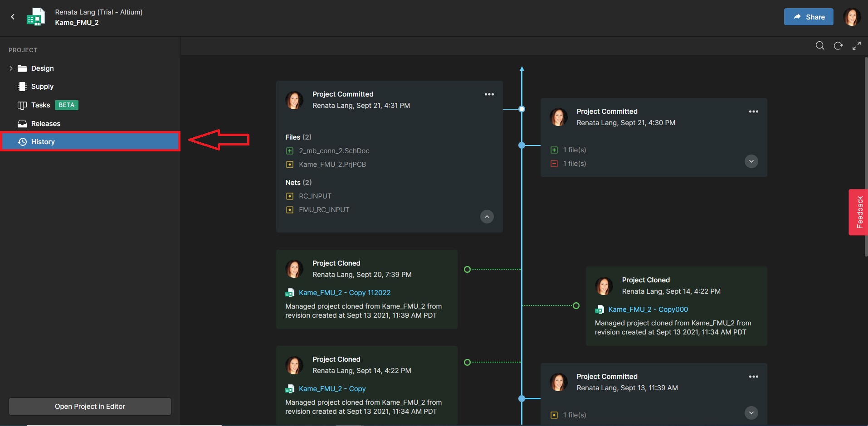Expand the Sept 13, 11:39 AM commit details
The width and height of the screenshot is (868, 426).
tap(751, 413)
